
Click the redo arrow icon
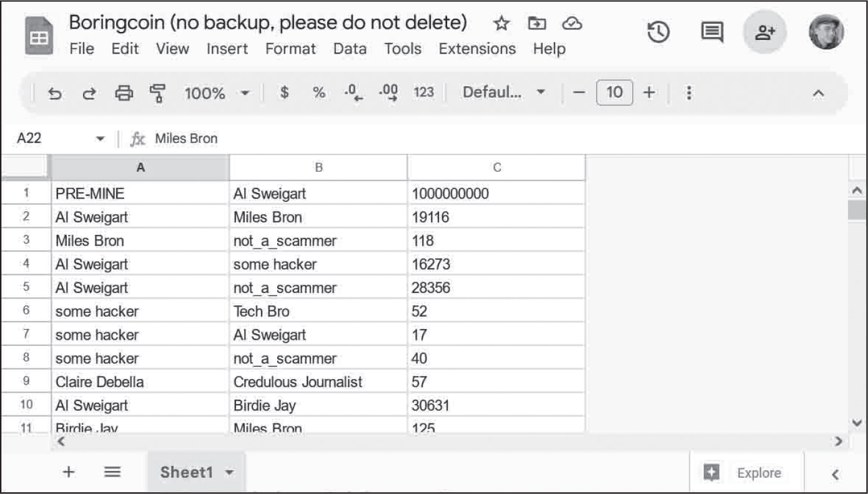pos(89,93)
